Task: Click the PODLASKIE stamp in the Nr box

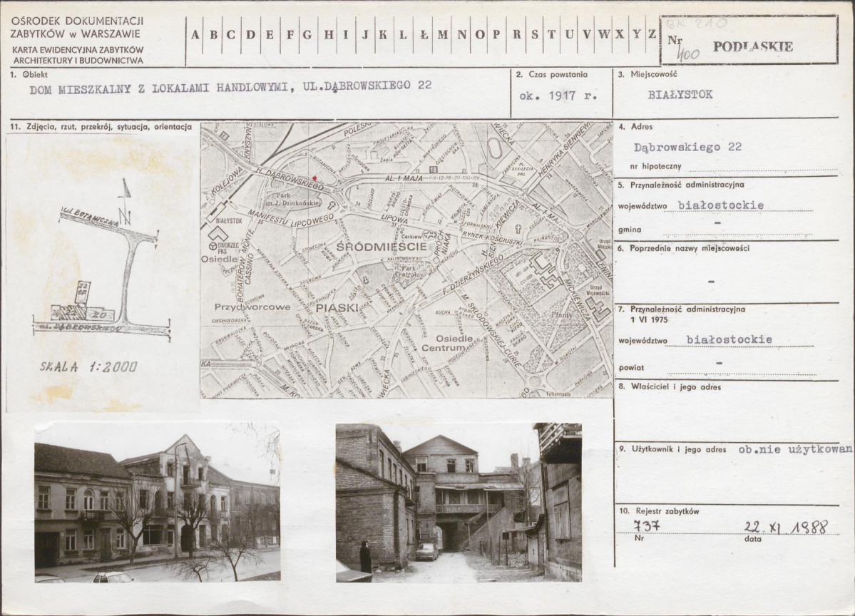Action: tap(762, 47)
